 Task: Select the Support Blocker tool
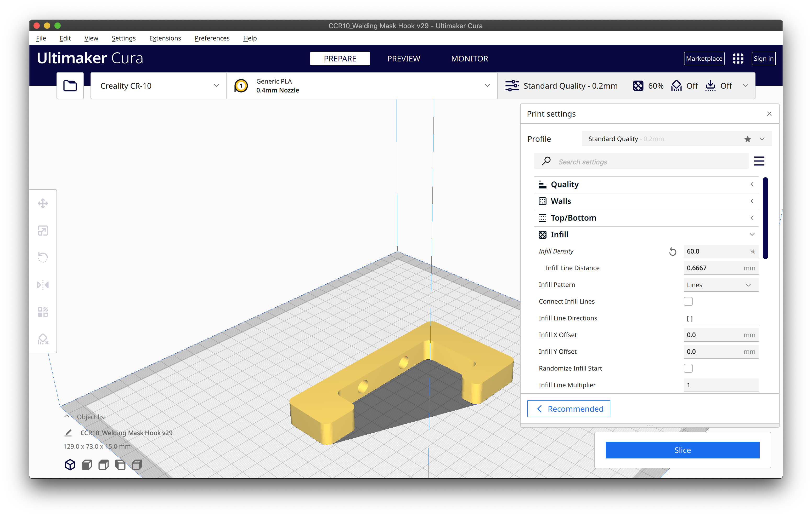[43, 339]
